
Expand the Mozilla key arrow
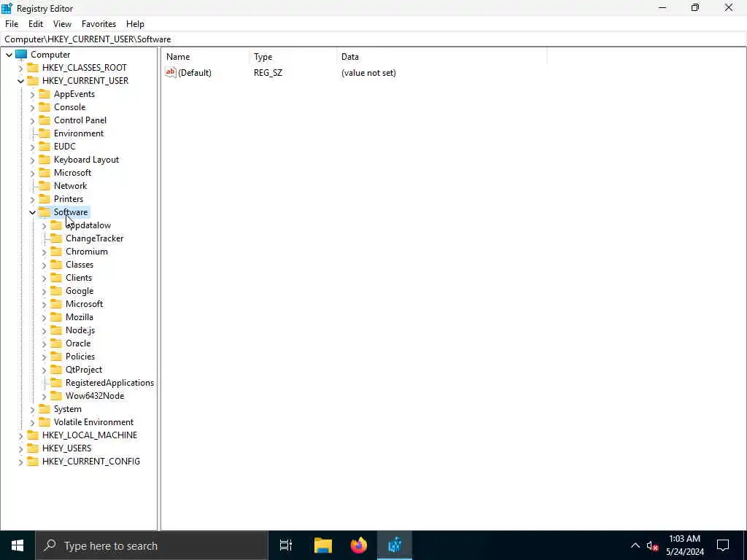point(44,318)
